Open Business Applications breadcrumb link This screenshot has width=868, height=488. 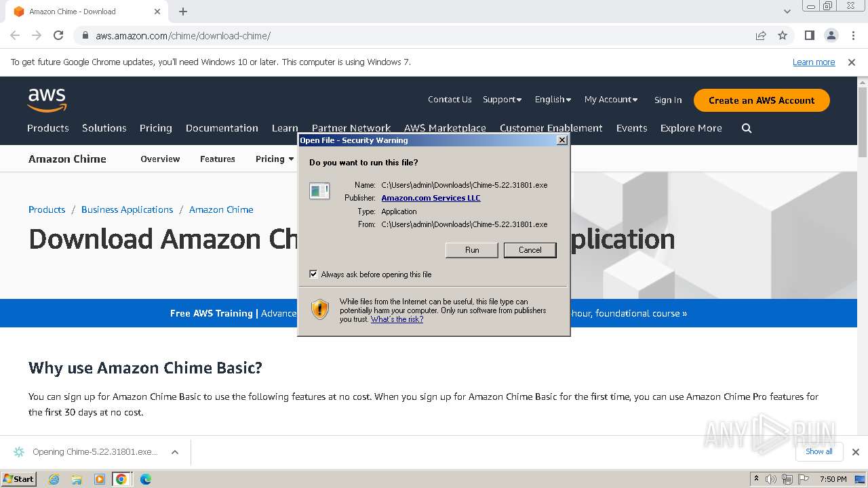coord(127,209)
